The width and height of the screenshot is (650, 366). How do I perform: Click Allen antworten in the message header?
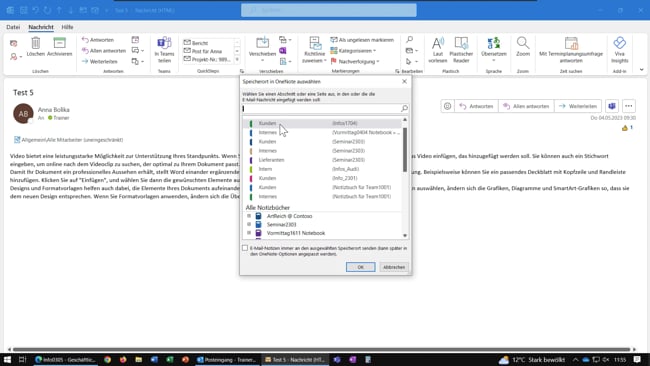(526, 106)
